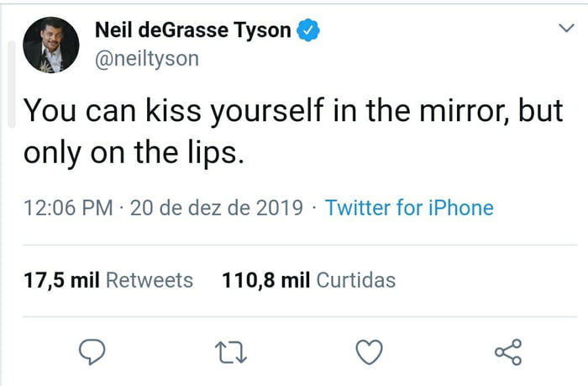Open Neil deGrasse Tyson's profile picture

tap(50, 44)
